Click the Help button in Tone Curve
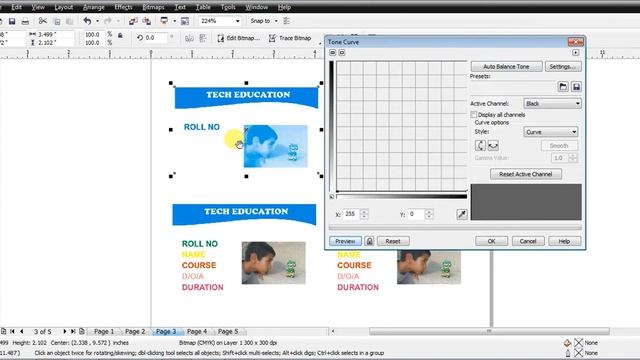The width and height of the screenshot is (640, 360). tap(564, 241)
